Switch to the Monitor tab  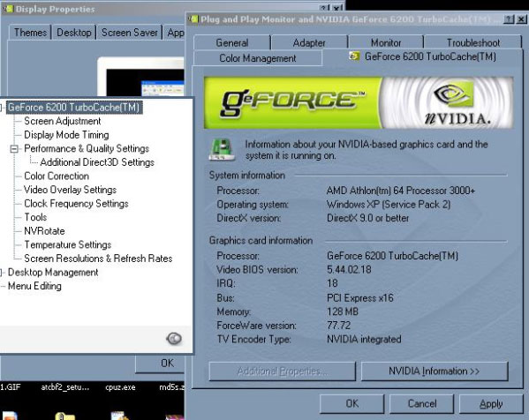(386, 43)
